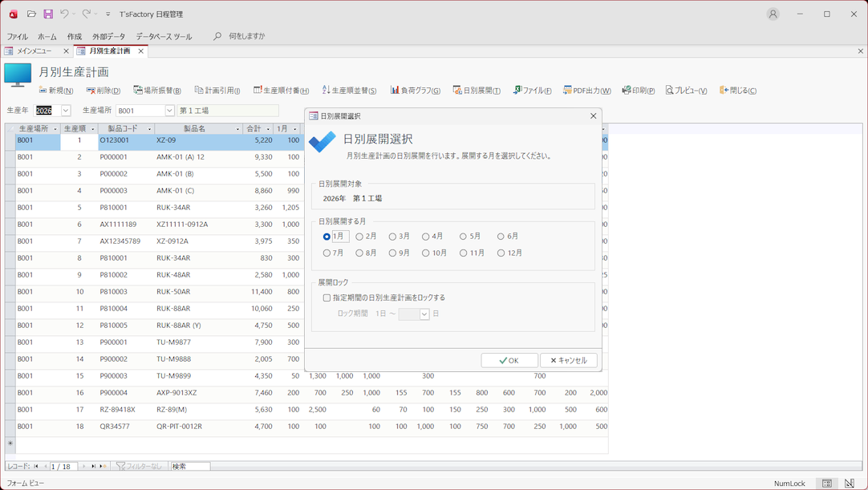Click the 新規 (New) toolbar icon
The image size is (868, 490).
[x=43, y=91]
